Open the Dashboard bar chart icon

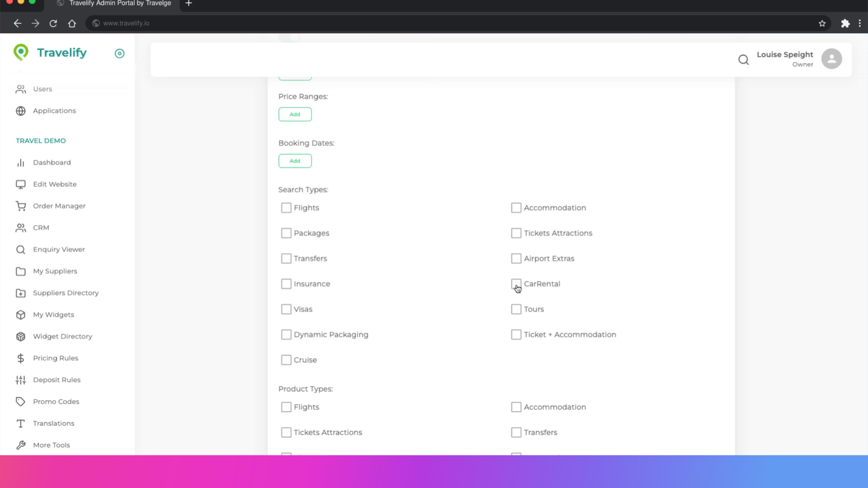tap(21, 163)
